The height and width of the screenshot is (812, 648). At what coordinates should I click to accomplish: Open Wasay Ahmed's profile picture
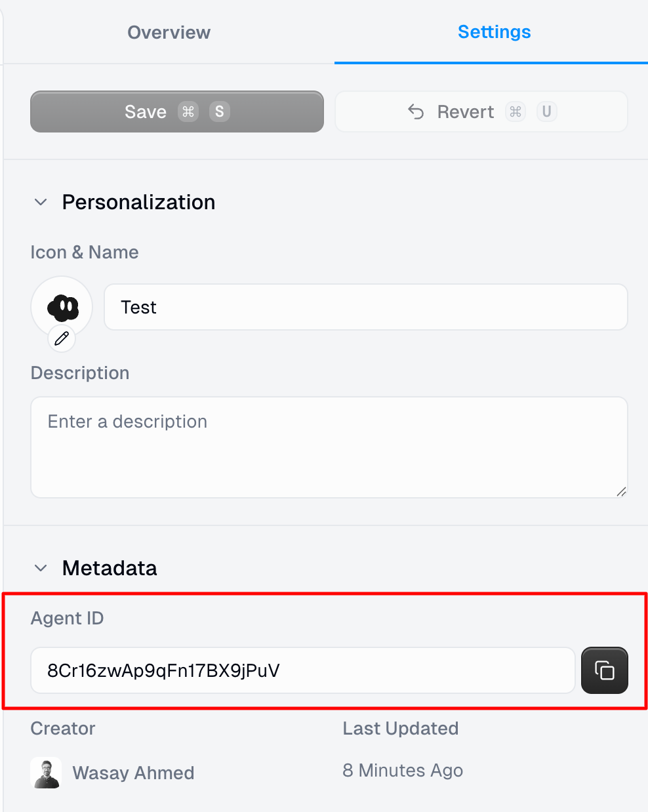tap(45, 773)
